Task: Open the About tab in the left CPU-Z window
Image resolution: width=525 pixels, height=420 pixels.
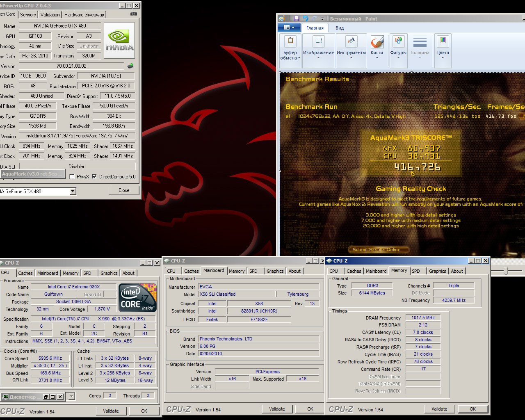Action: [x=128, y=273]
